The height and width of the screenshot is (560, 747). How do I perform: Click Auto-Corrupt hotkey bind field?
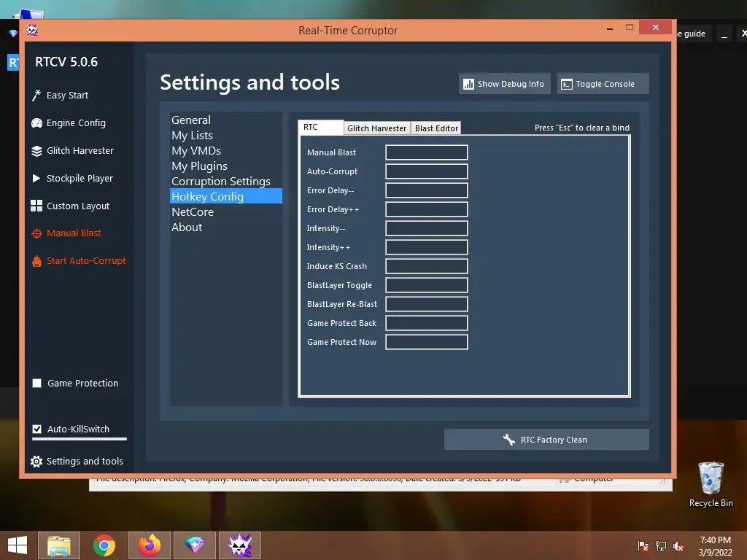click(x=426, y=171)
